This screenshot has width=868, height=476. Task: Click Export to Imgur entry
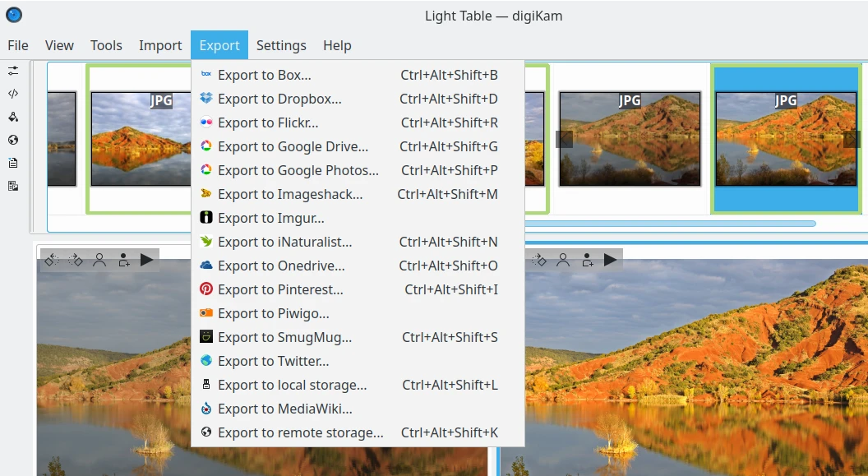(x=270, y=218)
